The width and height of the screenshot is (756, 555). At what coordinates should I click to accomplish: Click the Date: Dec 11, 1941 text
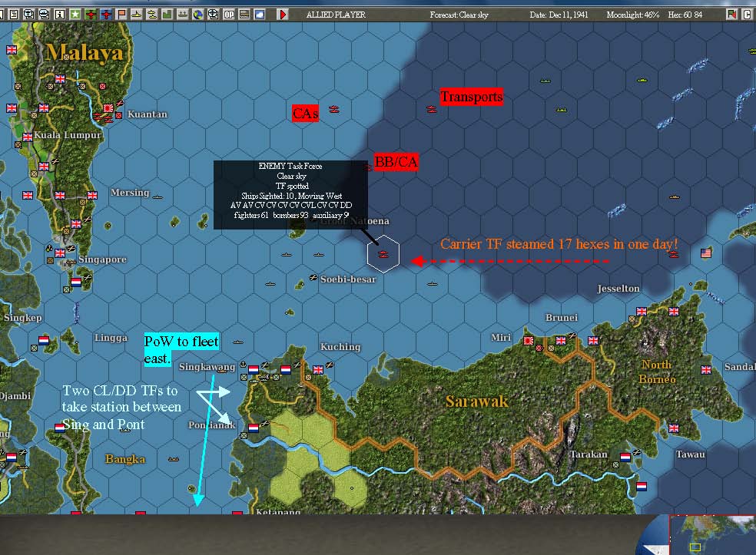coord(559,15)
